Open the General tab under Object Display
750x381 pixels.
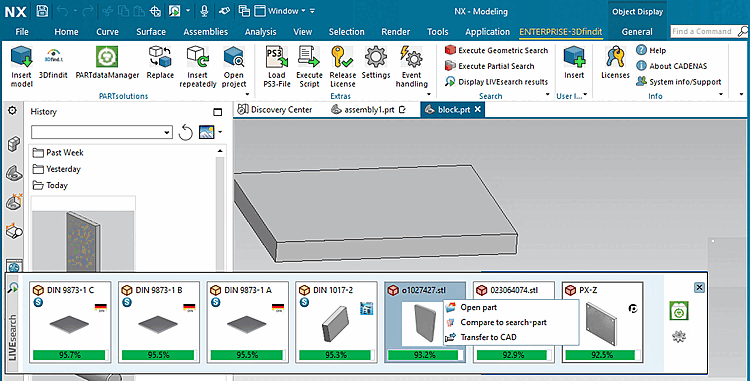[x=637, y=32]
